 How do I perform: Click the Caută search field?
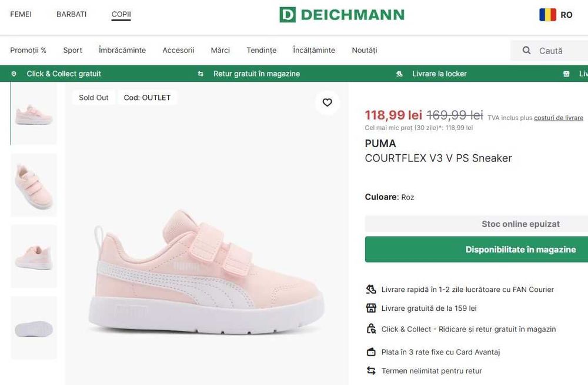coord(559,51)
